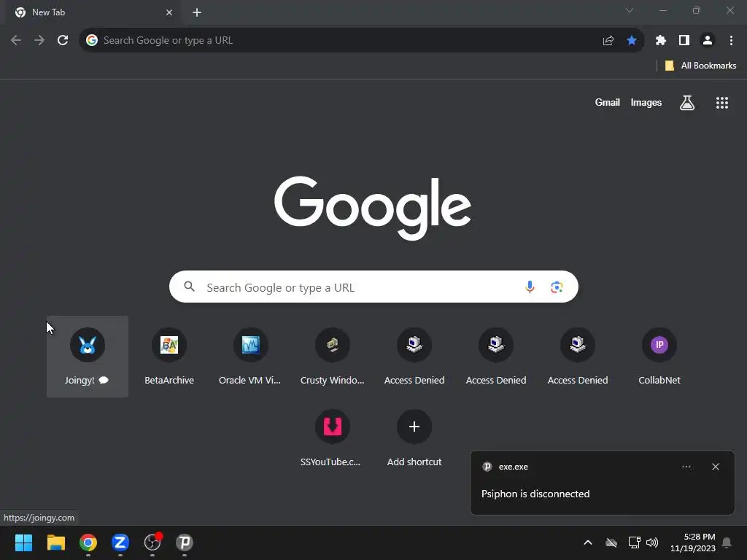Open the notification options ellipsis
747x560 pixels.
686,467
